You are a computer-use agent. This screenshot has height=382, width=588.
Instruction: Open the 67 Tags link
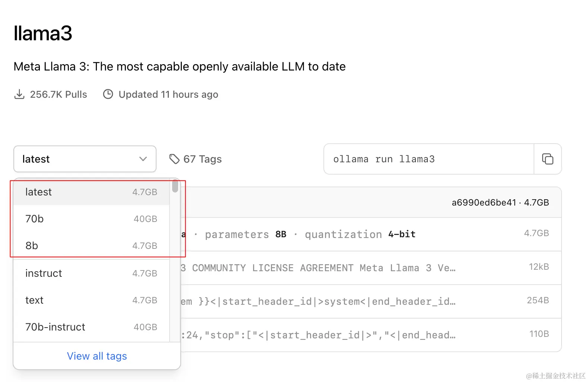click(202, 159)
